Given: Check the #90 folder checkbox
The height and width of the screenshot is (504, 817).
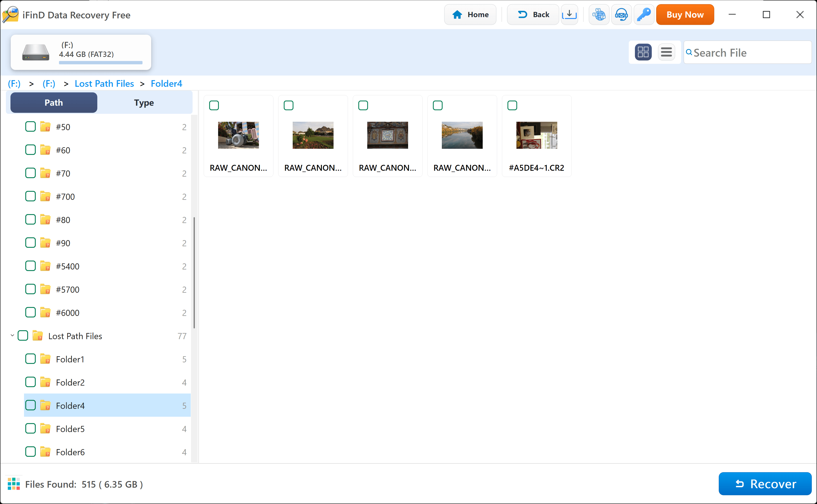Looking at the screenshot, I should 30,243.
